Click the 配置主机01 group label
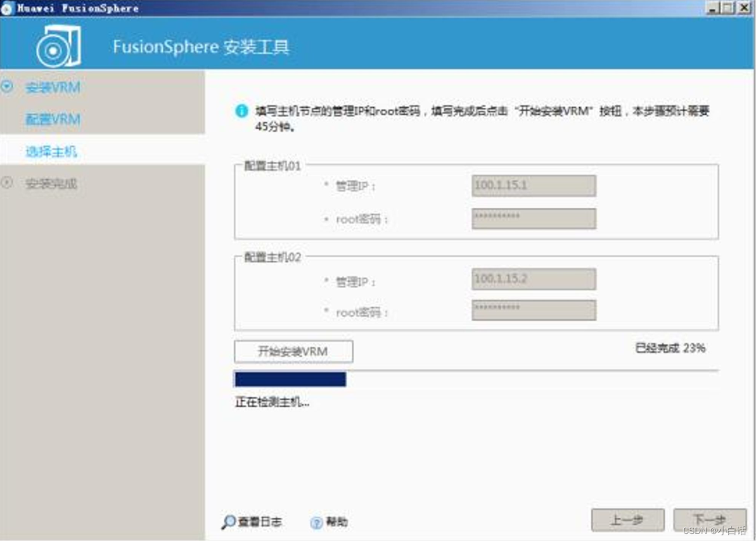Screen dimensions: 756x541 click(x=272, y=166)
